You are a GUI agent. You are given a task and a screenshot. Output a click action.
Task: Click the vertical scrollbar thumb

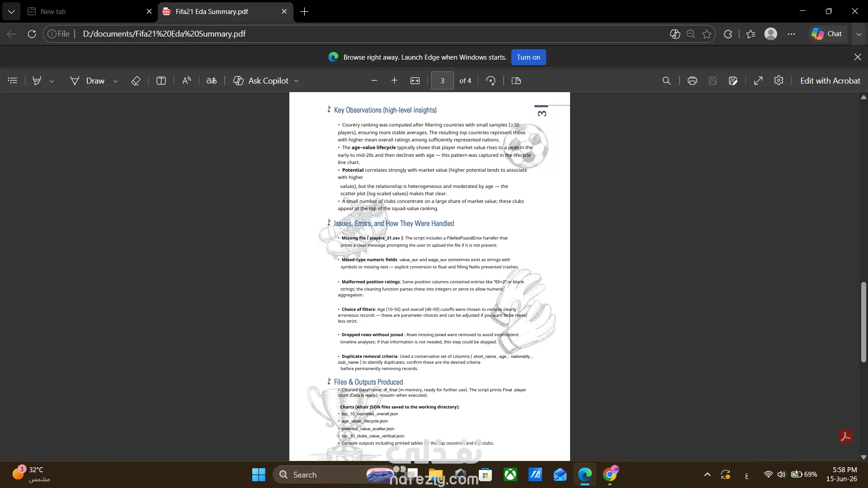point(863,322)
